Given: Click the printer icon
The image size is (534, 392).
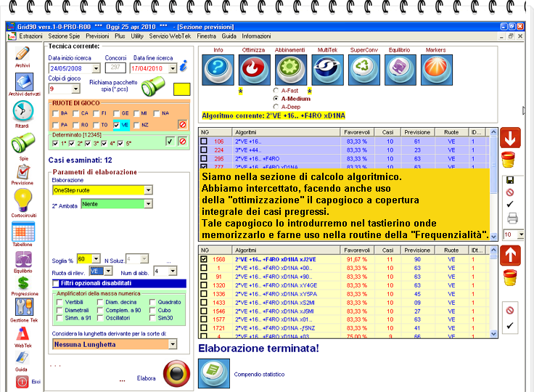Looking at the screenshot, I should pyautogui.click(x=512, y=218).
